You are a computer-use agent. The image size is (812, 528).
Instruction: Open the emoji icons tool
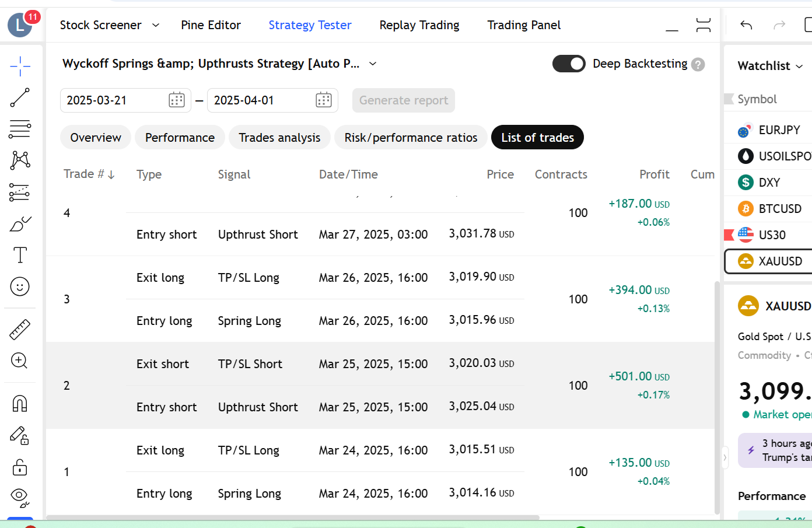(x=20, y=286)
